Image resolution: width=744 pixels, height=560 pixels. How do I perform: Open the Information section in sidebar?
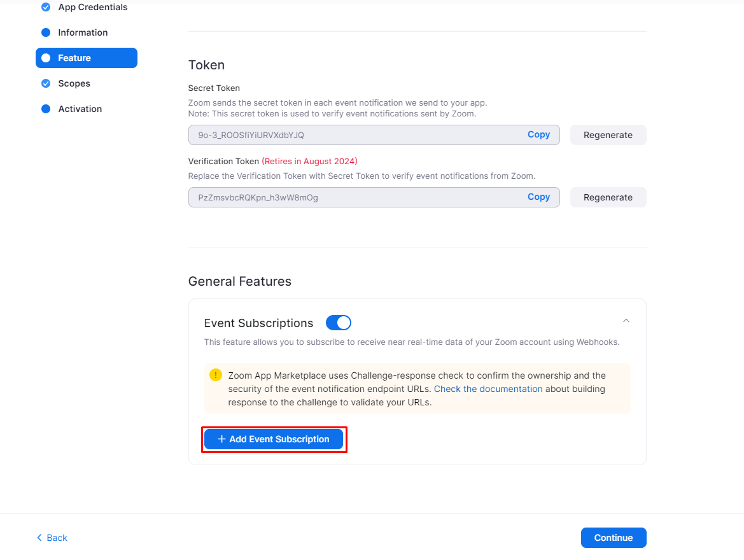(83, 32)
